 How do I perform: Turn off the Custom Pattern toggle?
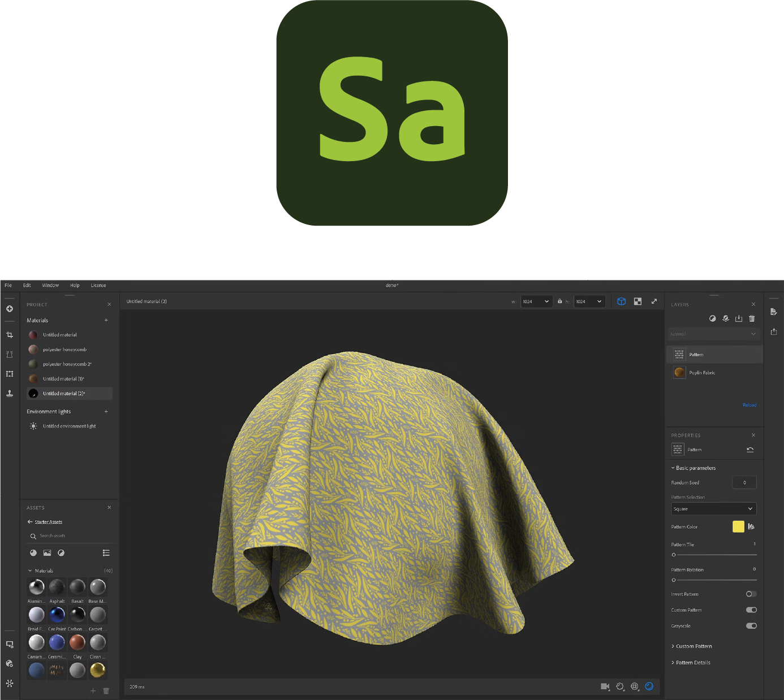tap(751, 610)
